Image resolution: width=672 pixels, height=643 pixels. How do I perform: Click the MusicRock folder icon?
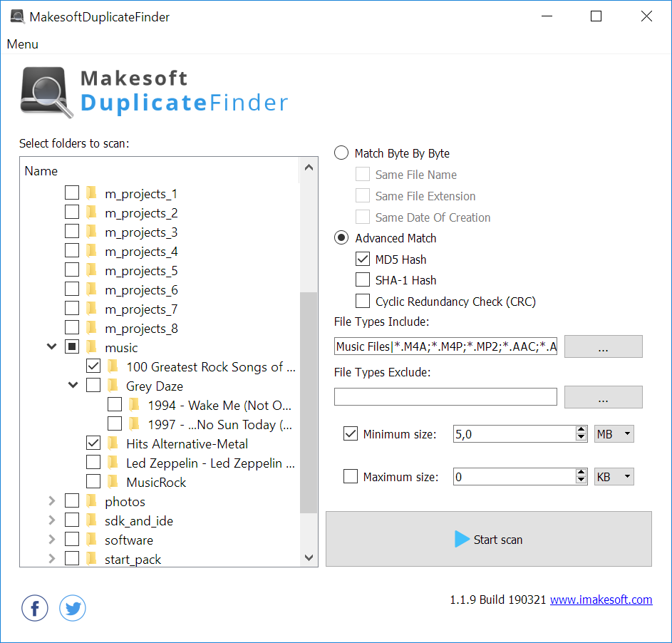(x=113, y=483)
